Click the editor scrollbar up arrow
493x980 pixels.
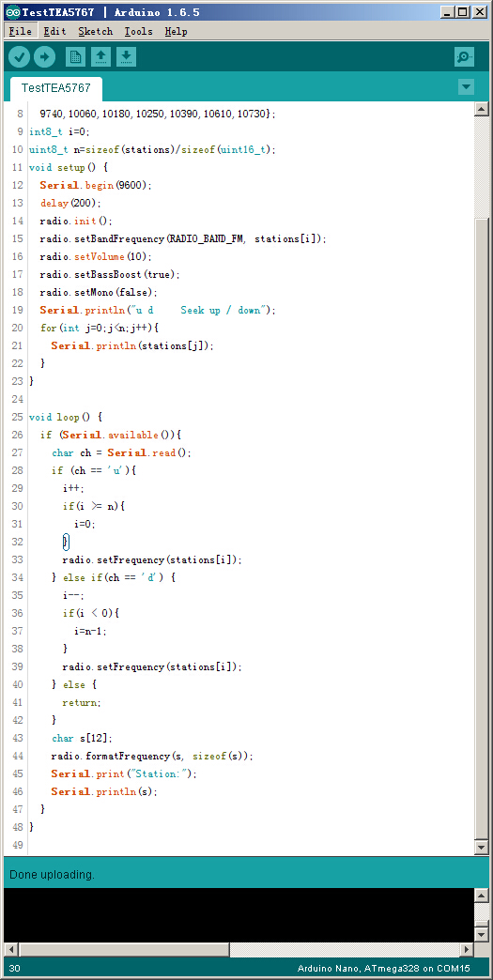[x=481, y=110]
